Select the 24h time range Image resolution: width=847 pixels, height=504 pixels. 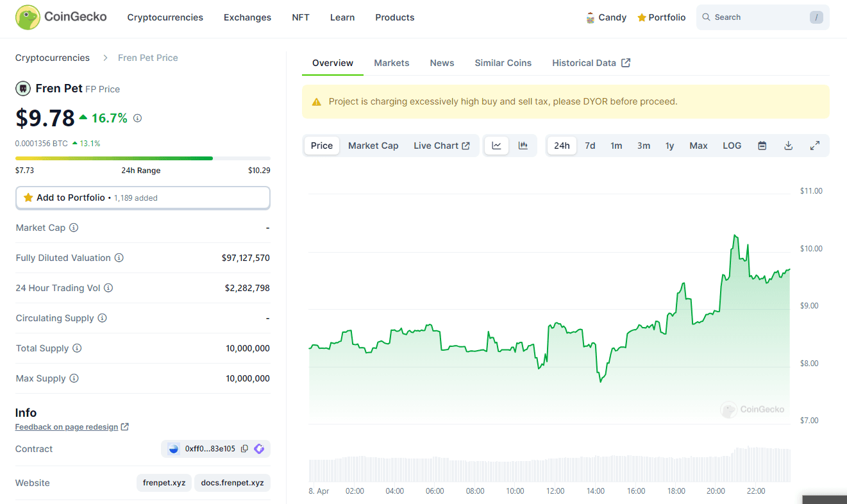[x=562, y=146]
